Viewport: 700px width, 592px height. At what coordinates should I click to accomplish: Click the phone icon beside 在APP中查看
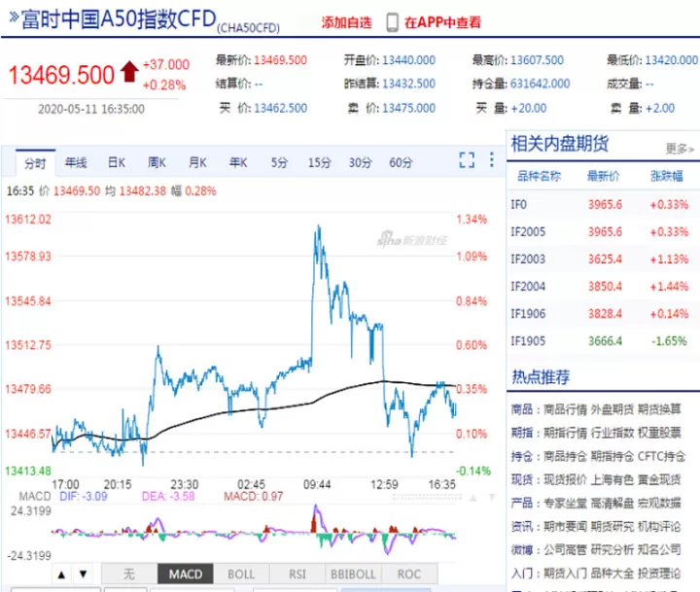point(392,22)
